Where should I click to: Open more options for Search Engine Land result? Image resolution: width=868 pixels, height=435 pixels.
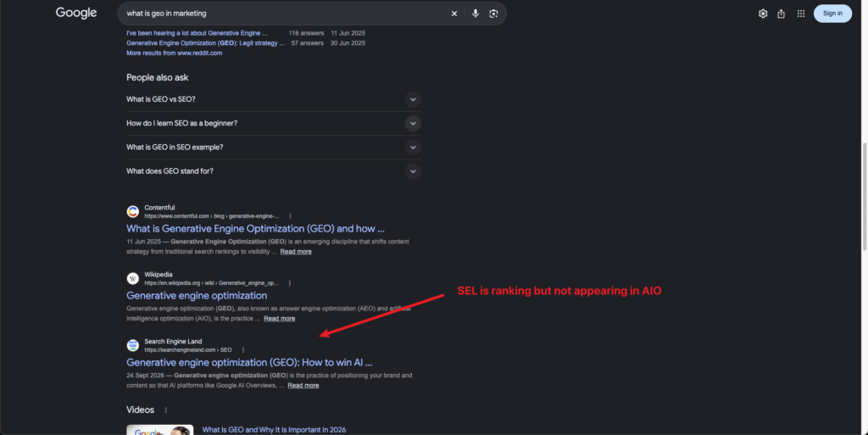243,349
